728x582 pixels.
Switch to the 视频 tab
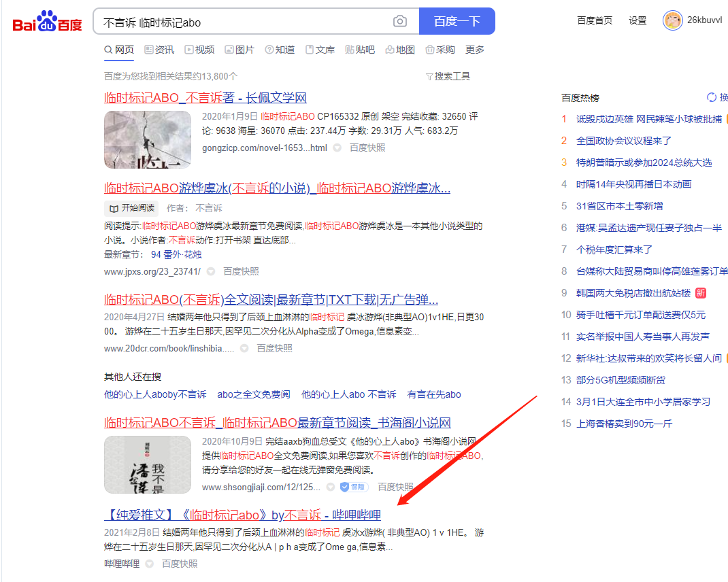199,50
